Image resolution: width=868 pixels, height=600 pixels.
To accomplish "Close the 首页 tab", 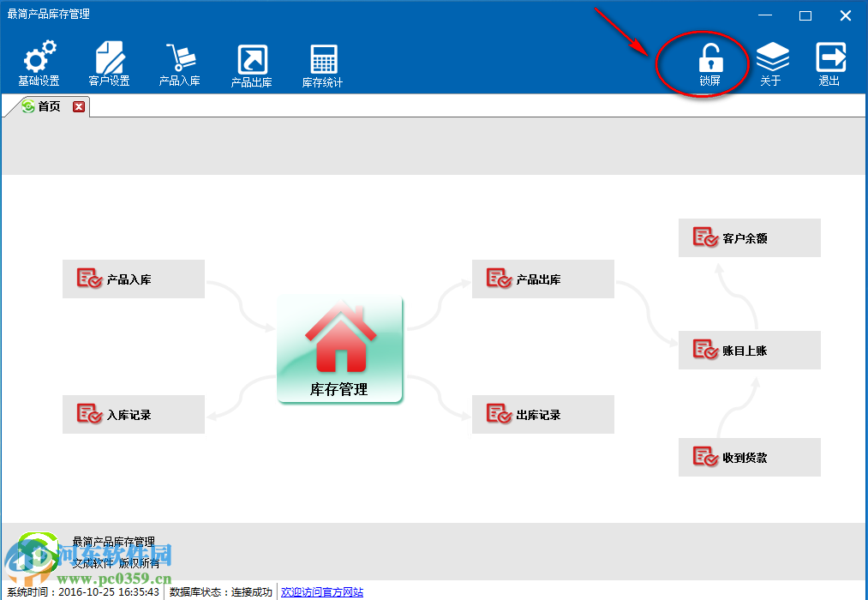I will (79, 107).
